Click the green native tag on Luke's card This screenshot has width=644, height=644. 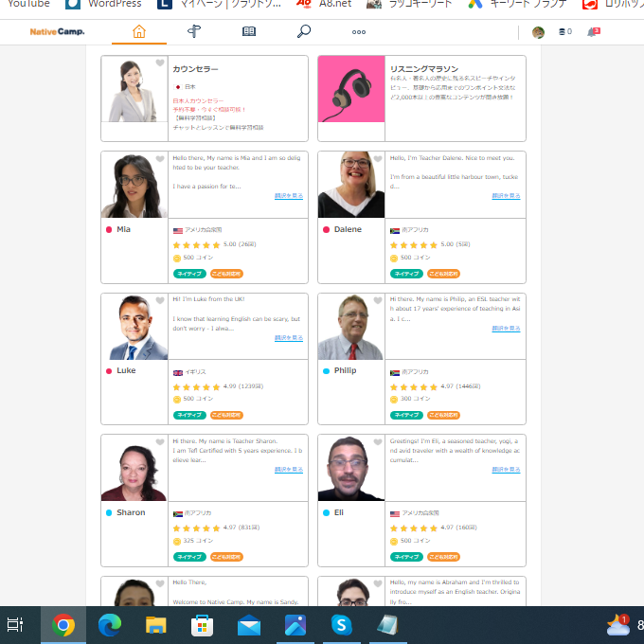[189, 415]
